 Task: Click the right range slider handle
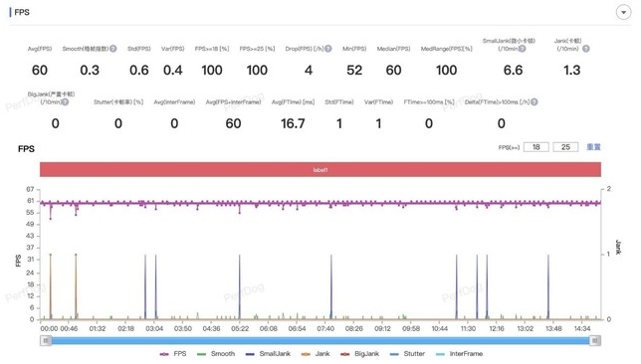coord(595,340)
